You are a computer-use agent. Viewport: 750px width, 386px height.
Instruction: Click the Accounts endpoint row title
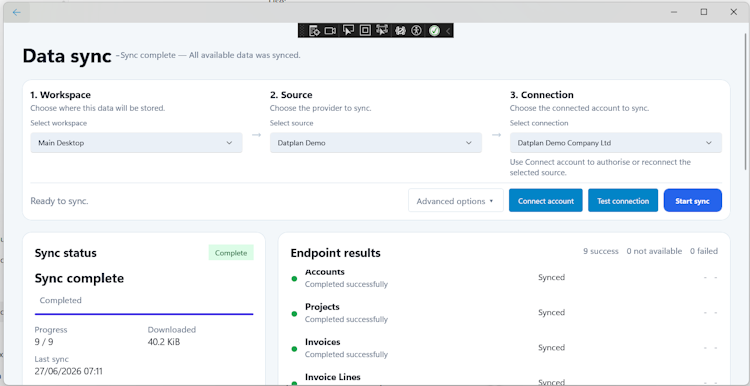(x=325, y=272)
